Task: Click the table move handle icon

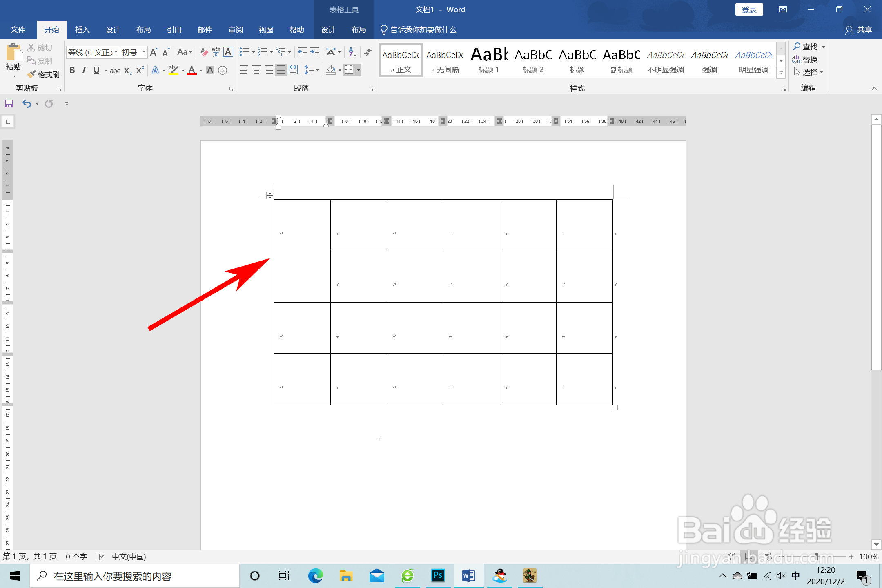Action: tap(269, 195)
